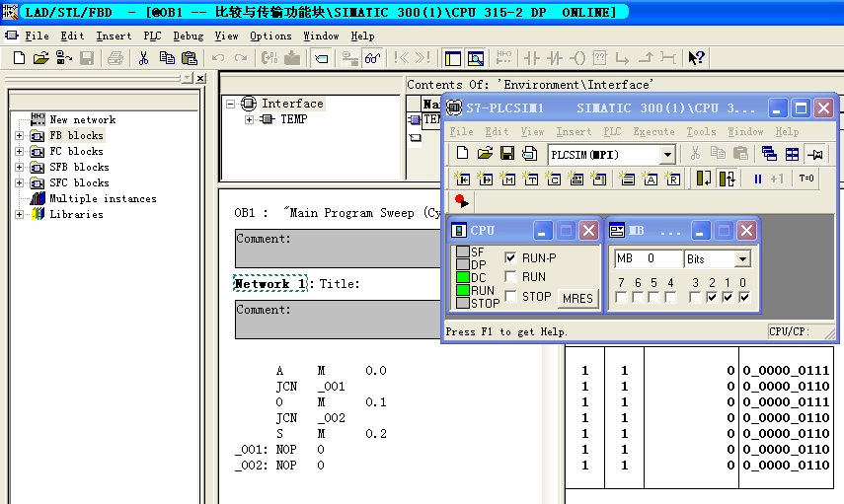This screenshot has width=844, height=504.
Task: Open the Tools menu in S7-PLCSIM
Action: tap(701, 131)
